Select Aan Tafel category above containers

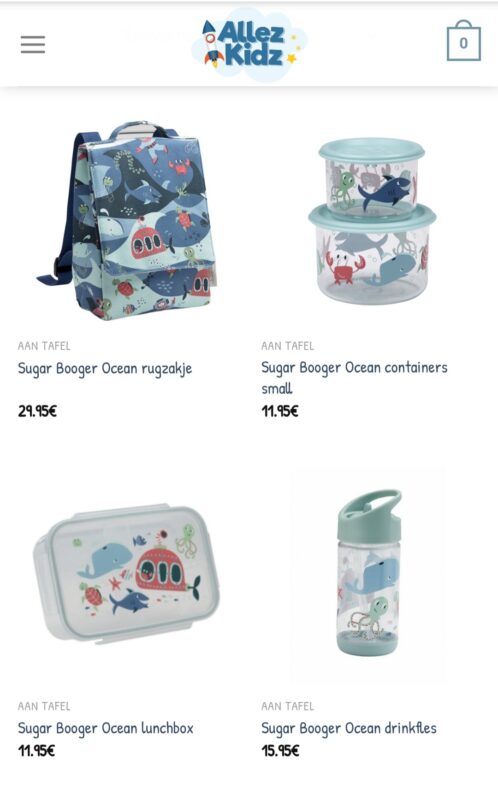pos(288,346)
